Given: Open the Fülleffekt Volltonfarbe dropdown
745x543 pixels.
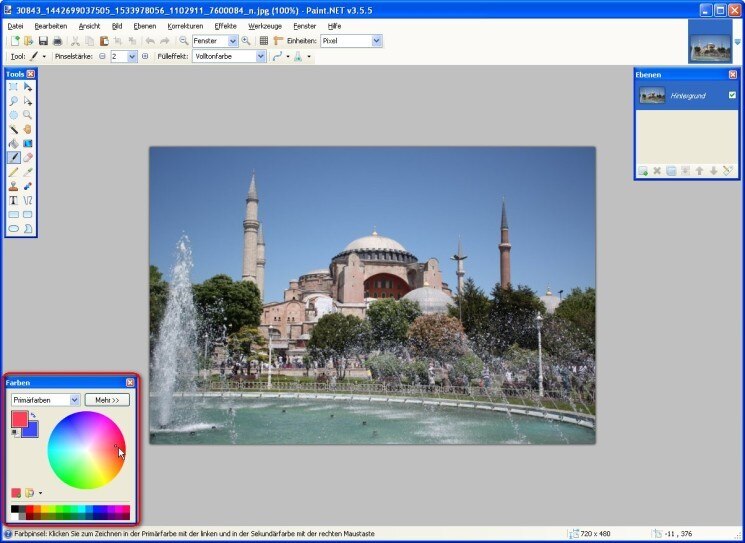Looking at the screenshot, I should tap(261, 57).
